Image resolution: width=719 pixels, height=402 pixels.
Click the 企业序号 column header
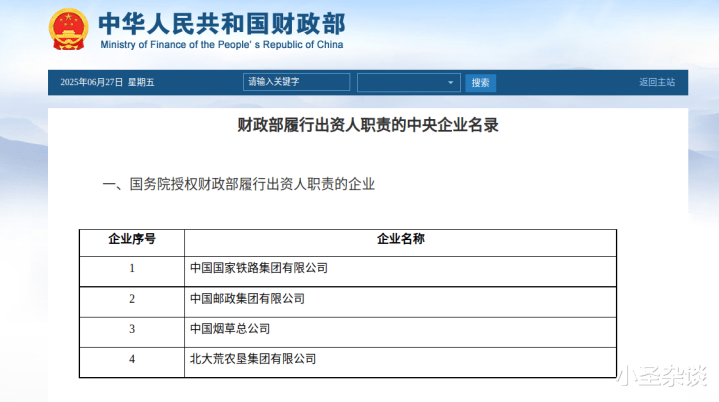tap(132, 243)
